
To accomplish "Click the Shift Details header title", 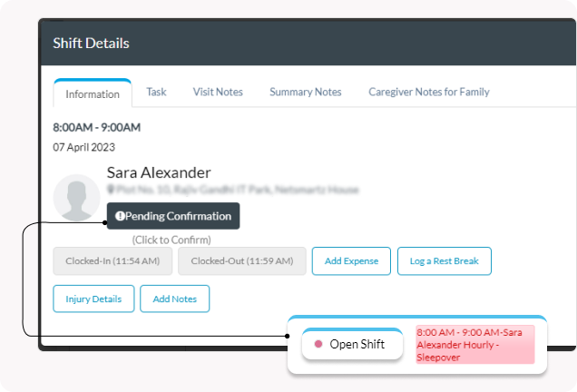I will click(x=91, y=43).
